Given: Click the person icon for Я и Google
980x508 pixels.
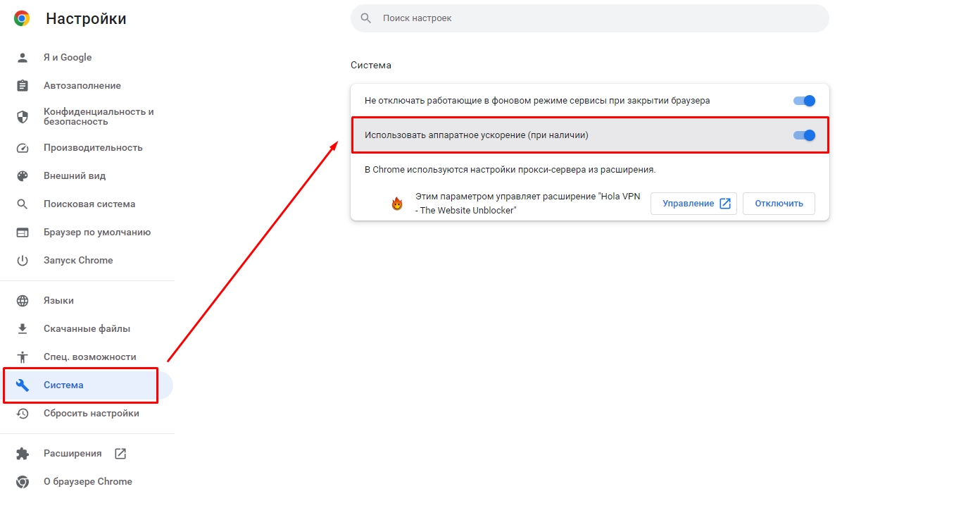Looking at the screenshot, I should pyautogui.click(x=23, y=58).
